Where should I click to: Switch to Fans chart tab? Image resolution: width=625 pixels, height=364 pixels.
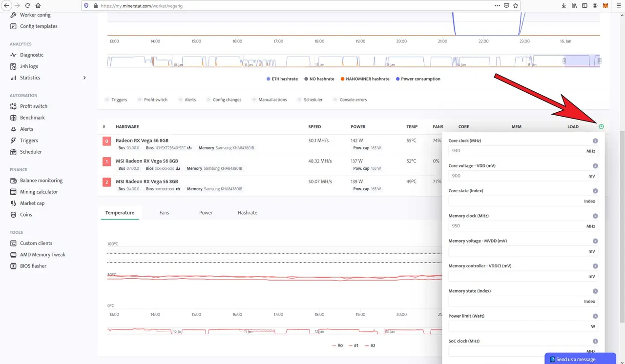point(164,213)
